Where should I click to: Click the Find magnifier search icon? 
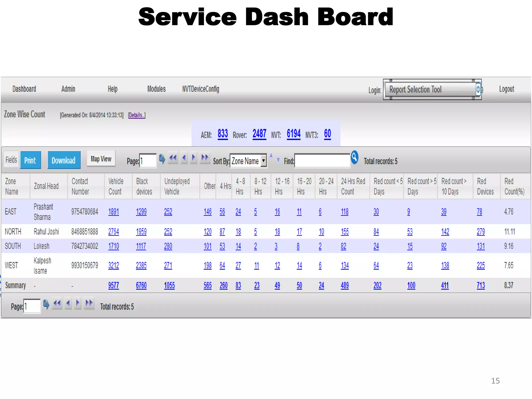(x=354, y=157)
